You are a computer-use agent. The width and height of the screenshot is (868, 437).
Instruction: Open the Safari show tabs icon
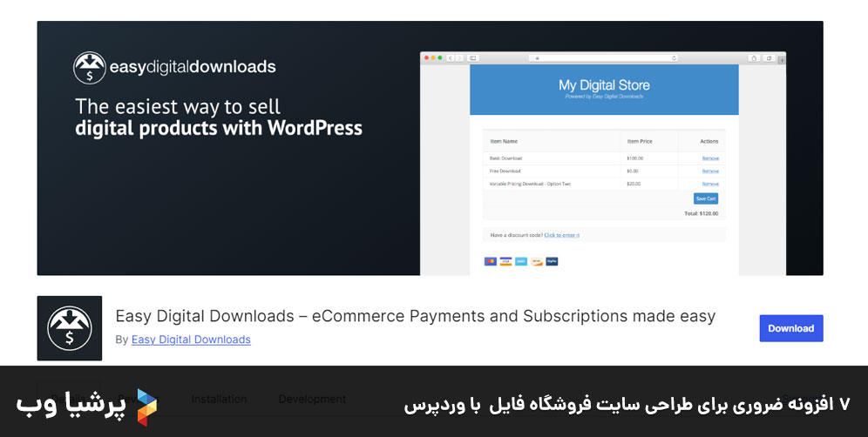769,58
